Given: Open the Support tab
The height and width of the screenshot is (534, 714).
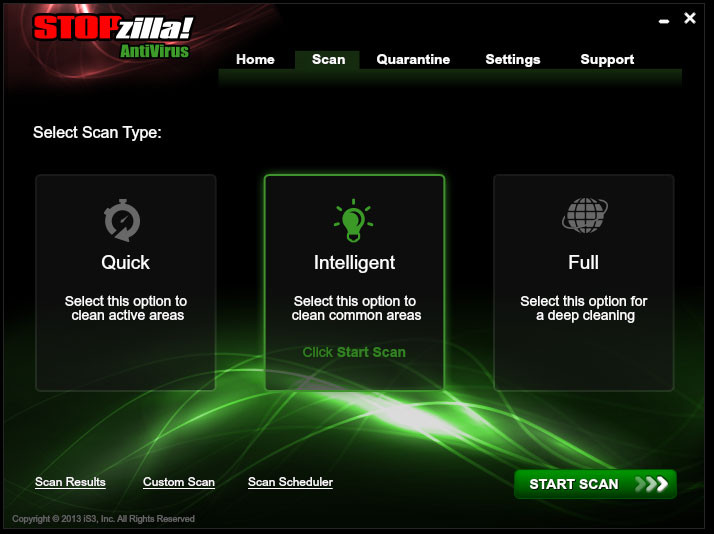Looking at the screenshot, I should [x=607, y=59].
